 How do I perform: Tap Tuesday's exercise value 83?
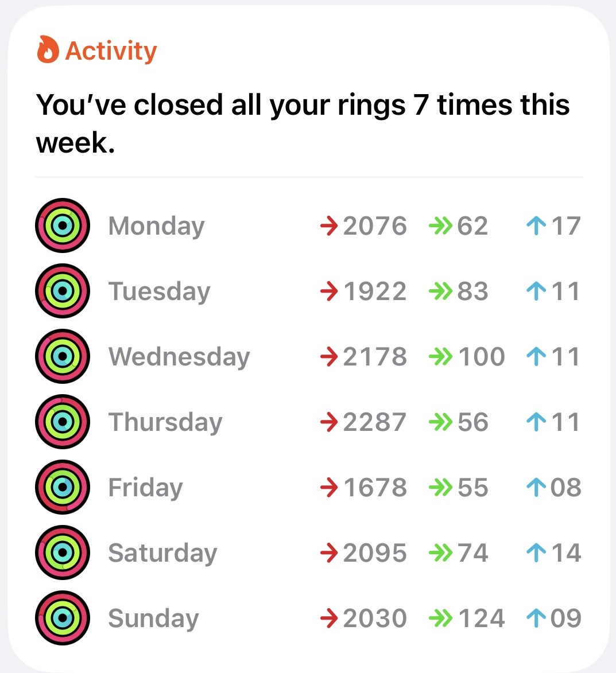(x=472, y=291)
